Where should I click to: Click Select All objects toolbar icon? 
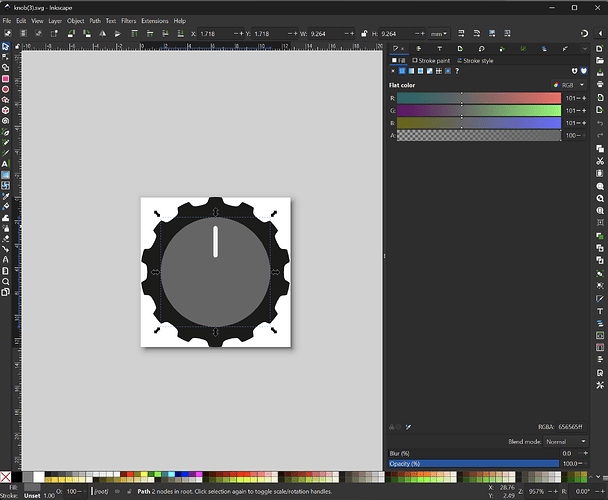(8, 34)
